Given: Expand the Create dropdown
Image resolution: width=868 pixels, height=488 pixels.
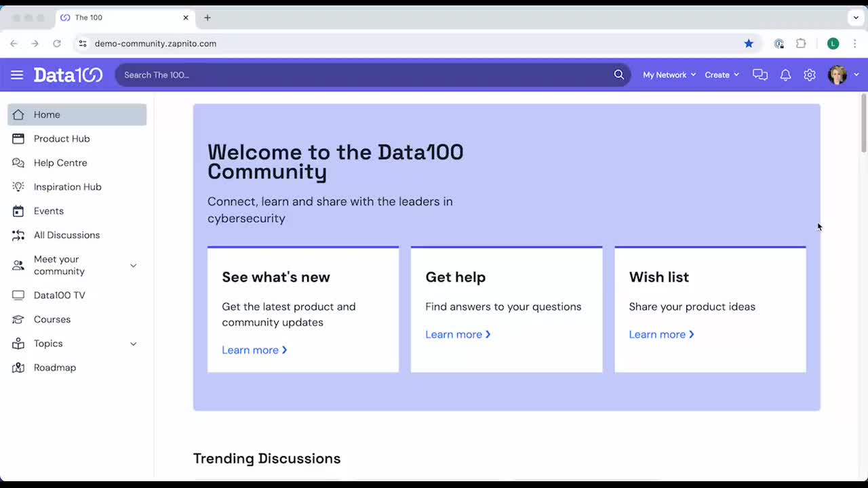Looking at the screenshot, I should coord(722,75).
